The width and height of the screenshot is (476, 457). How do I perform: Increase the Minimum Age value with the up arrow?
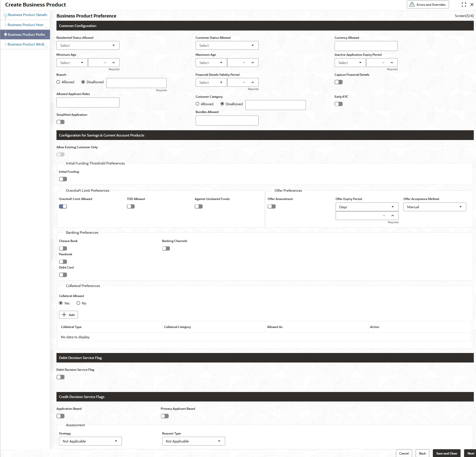pos(113,63)
